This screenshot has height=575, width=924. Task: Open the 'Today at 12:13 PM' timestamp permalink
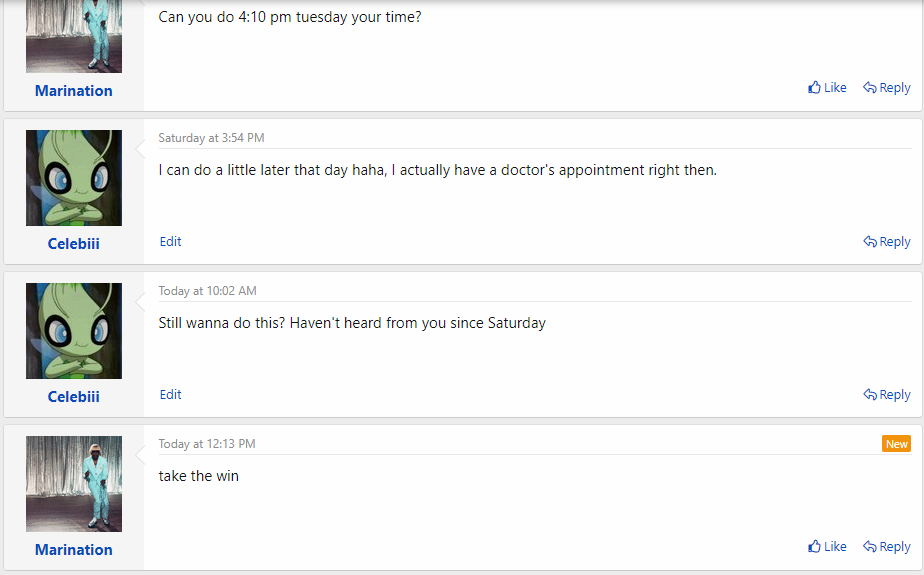click(x=207, y=444)
